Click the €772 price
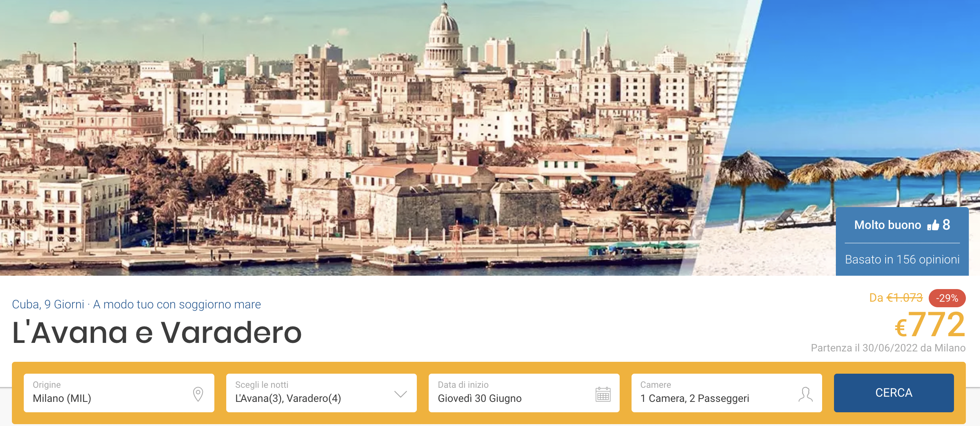The image size is (980, 426). click(930, 325)
